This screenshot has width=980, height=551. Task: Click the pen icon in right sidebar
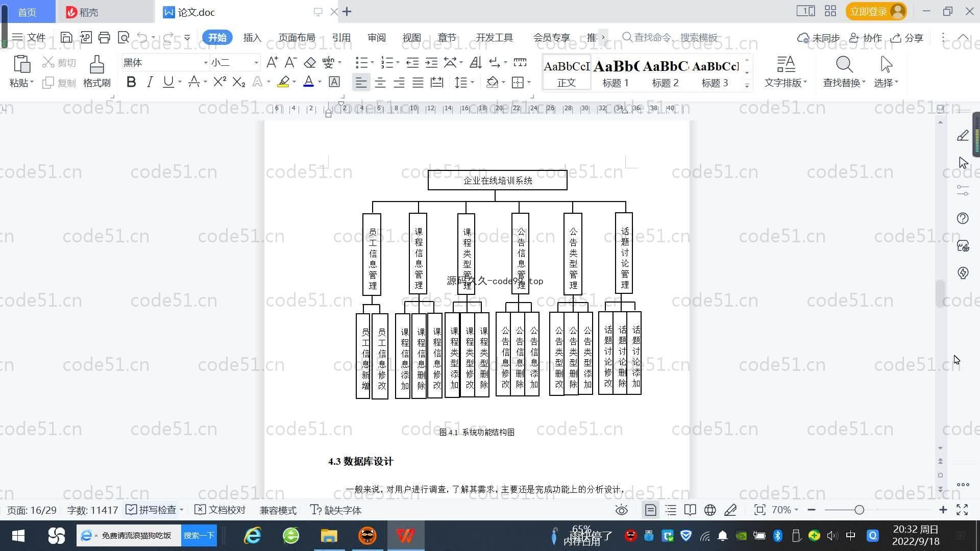[x=963, y=135]
